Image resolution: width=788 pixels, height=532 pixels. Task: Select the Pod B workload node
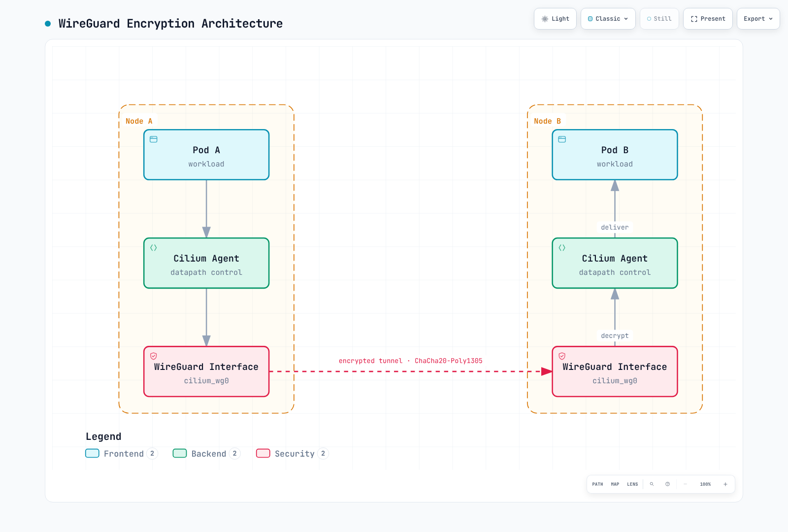[x=615, y=155]
